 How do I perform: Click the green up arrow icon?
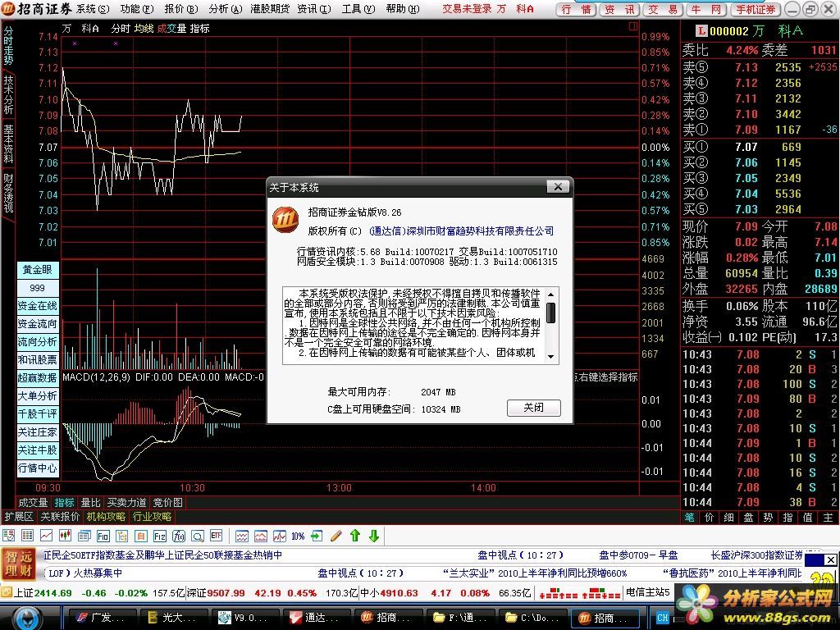point(354,535)
